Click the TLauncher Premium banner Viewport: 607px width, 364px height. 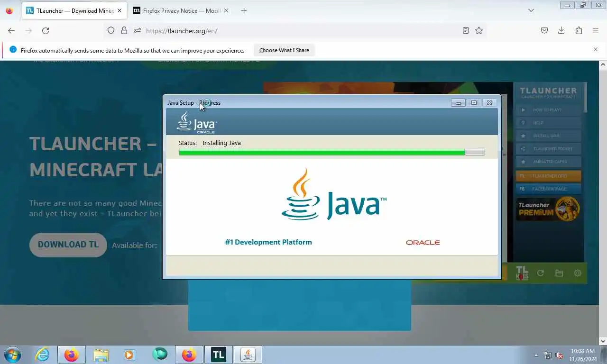click(x=548, y=209)
